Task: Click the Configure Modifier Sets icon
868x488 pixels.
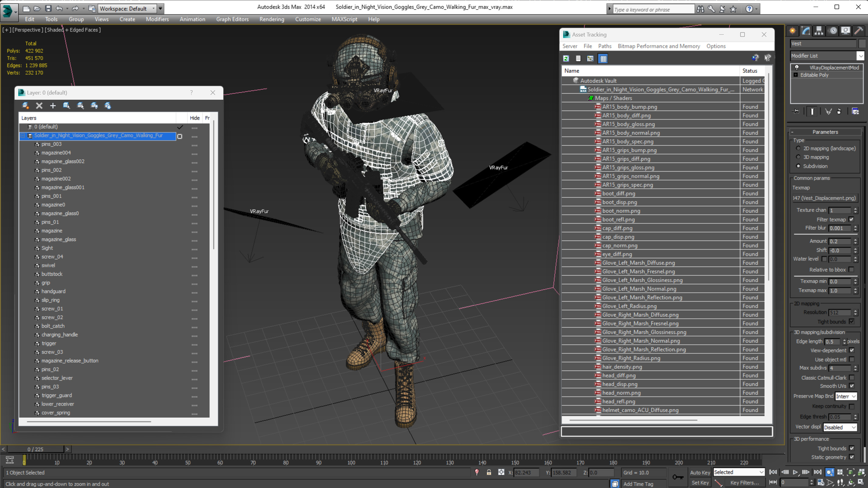Action: [855, 112]
